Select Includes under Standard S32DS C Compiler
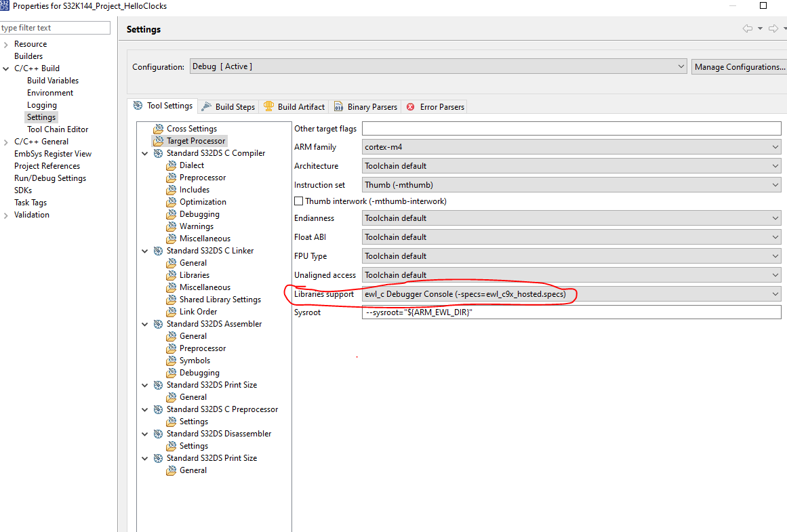 (194, 189)
